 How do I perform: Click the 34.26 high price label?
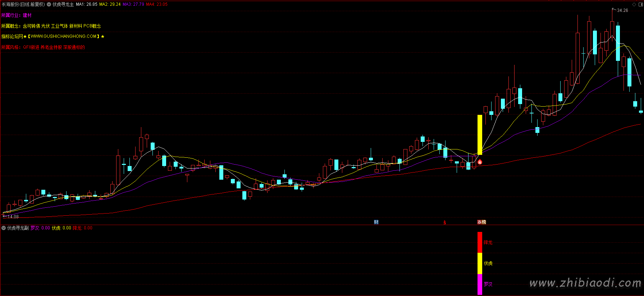click(622, 10)
